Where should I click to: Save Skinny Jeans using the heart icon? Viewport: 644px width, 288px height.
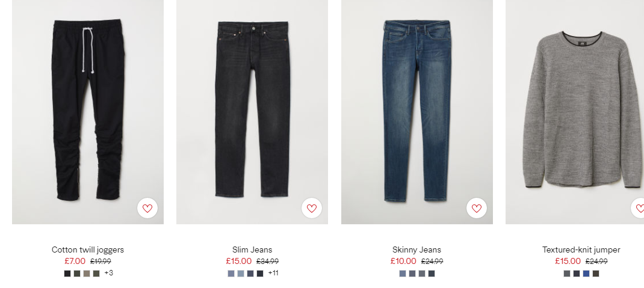[477, 208]
